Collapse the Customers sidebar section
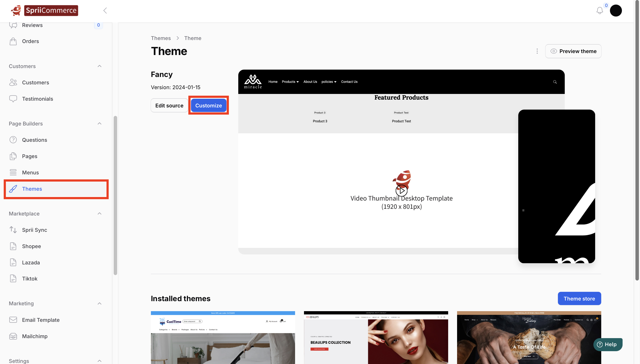 (99, 66)
